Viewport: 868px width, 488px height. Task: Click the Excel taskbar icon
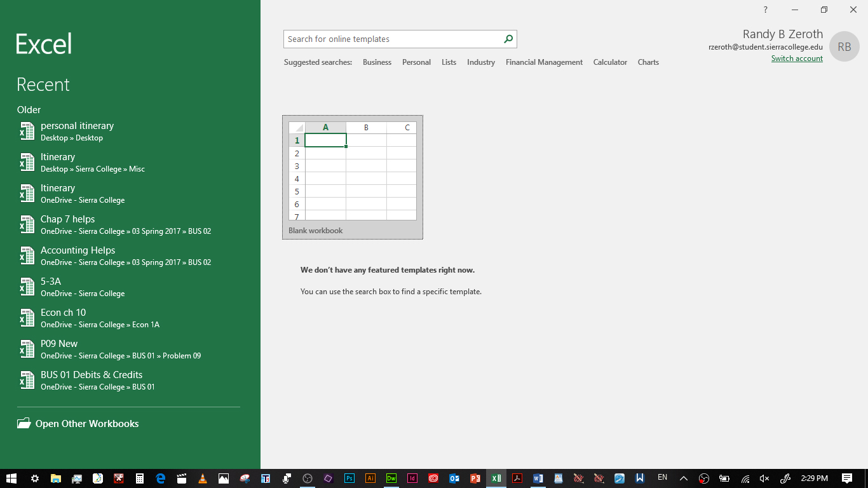(496, 478)
